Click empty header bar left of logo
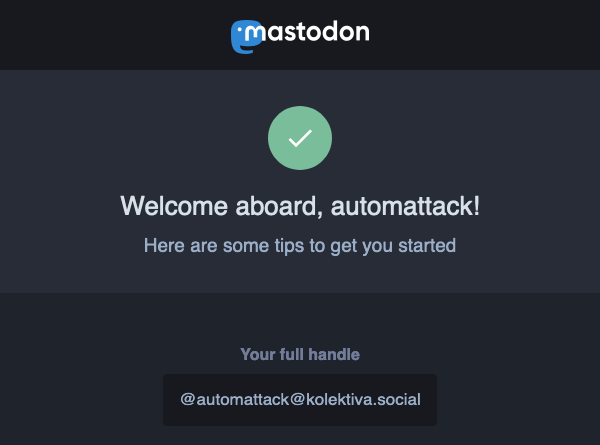 (x=115, y=35)
